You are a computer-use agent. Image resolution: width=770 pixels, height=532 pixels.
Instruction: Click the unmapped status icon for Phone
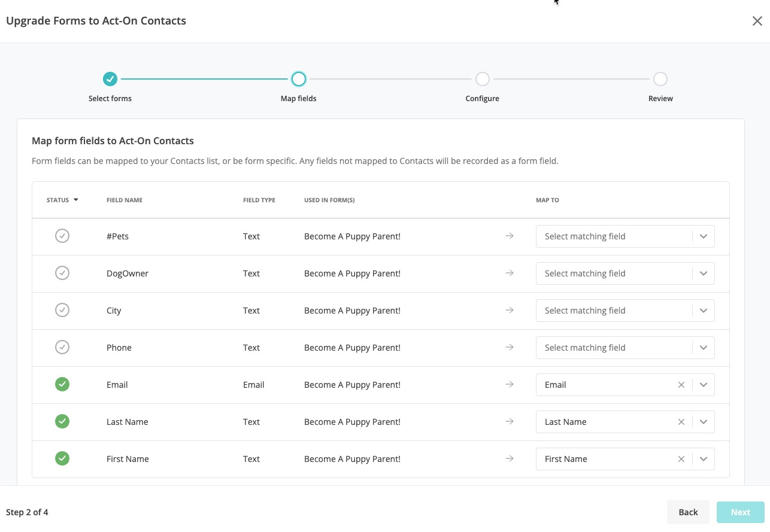click(62, 347)
